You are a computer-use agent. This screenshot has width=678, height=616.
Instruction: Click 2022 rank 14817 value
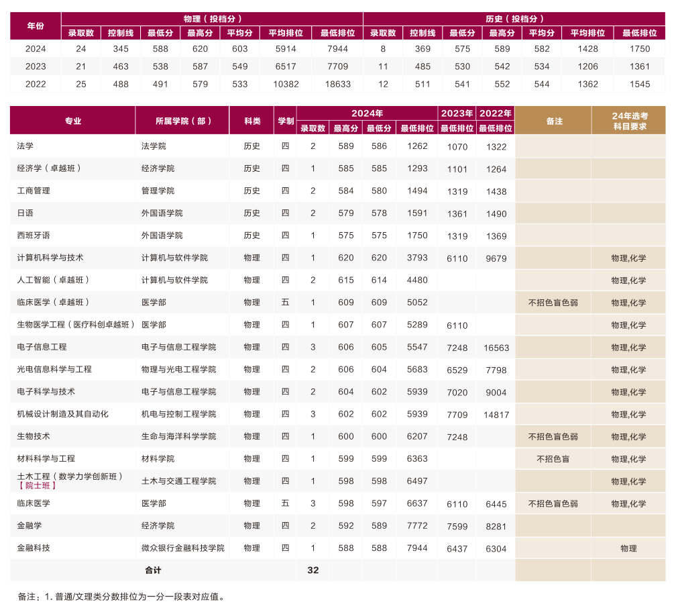coord(496,415)
